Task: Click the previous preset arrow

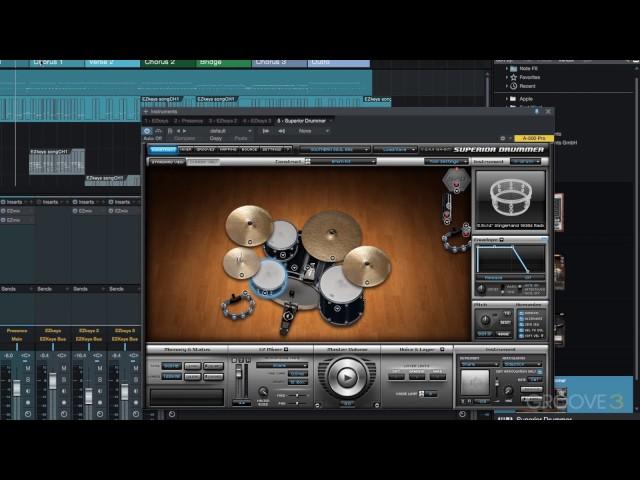Action: [x=178, y=131]
